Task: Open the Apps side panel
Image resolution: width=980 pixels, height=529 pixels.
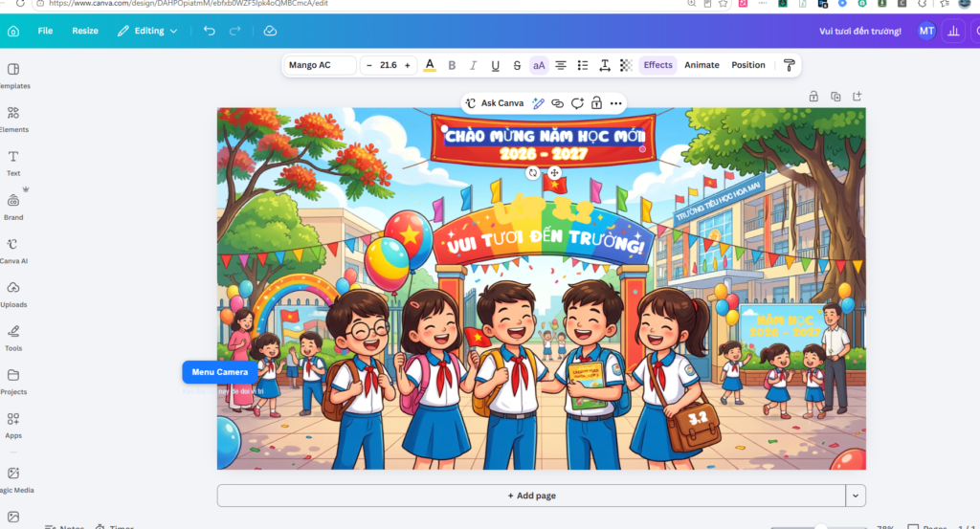Action: pos(13,426)
